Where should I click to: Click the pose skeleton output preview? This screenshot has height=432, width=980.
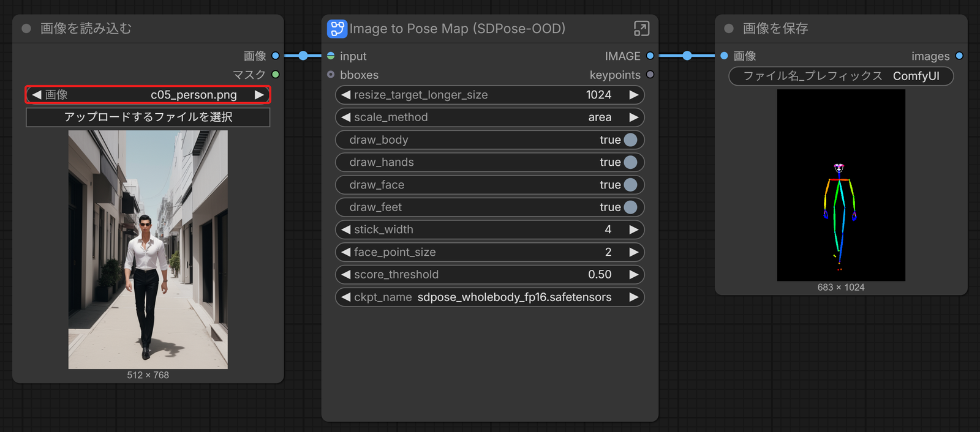coord(841,185)
